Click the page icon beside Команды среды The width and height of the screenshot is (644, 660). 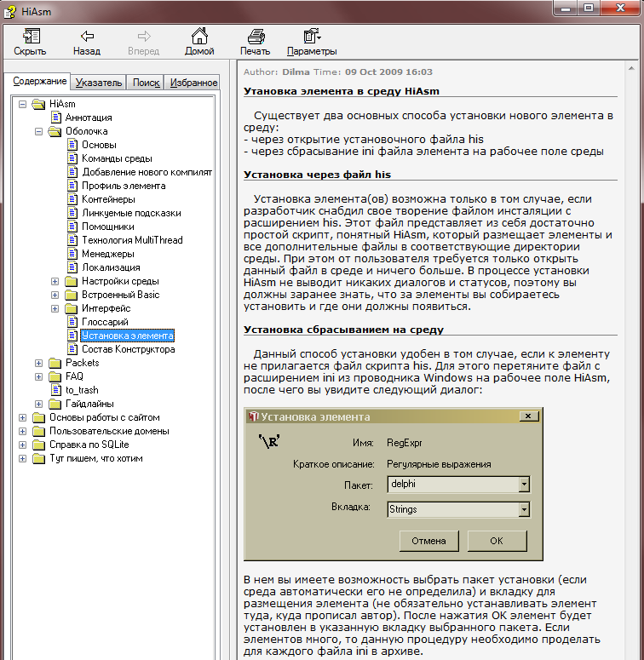coord(72,158)
